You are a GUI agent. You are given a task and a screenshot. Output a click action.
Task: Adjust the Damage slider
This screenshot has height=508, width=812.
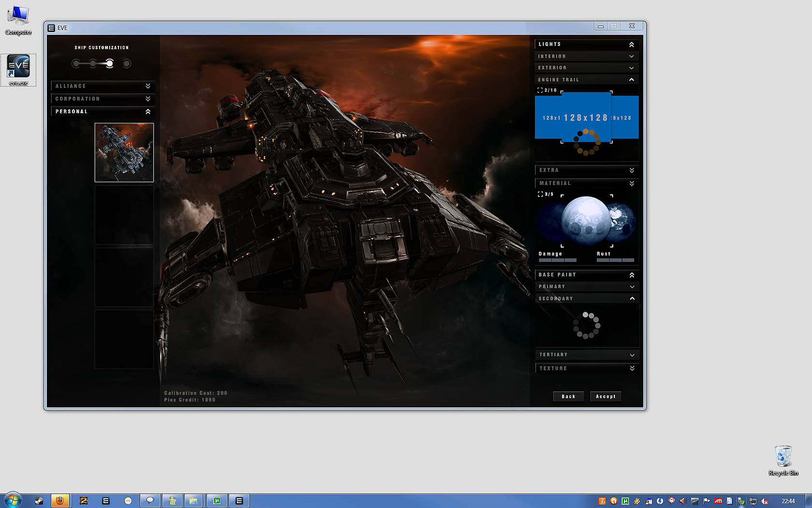point(558,260)
